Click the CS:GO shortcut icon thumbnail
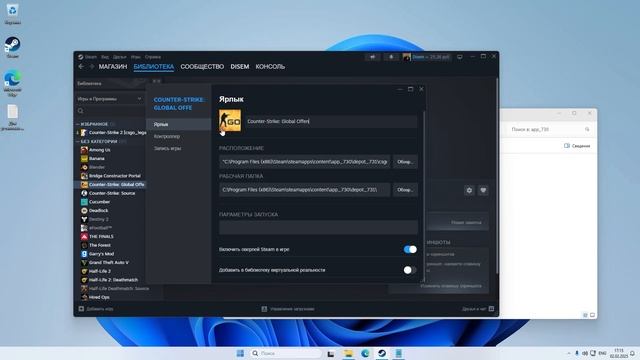Screen dimensions: 640x360 tap(230, 120)
